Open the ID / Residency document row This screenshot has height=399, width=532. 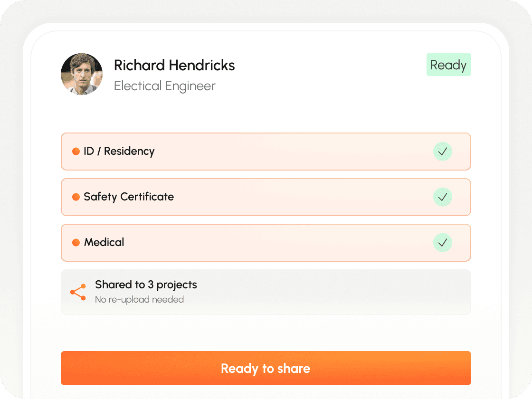pos(266,152)
